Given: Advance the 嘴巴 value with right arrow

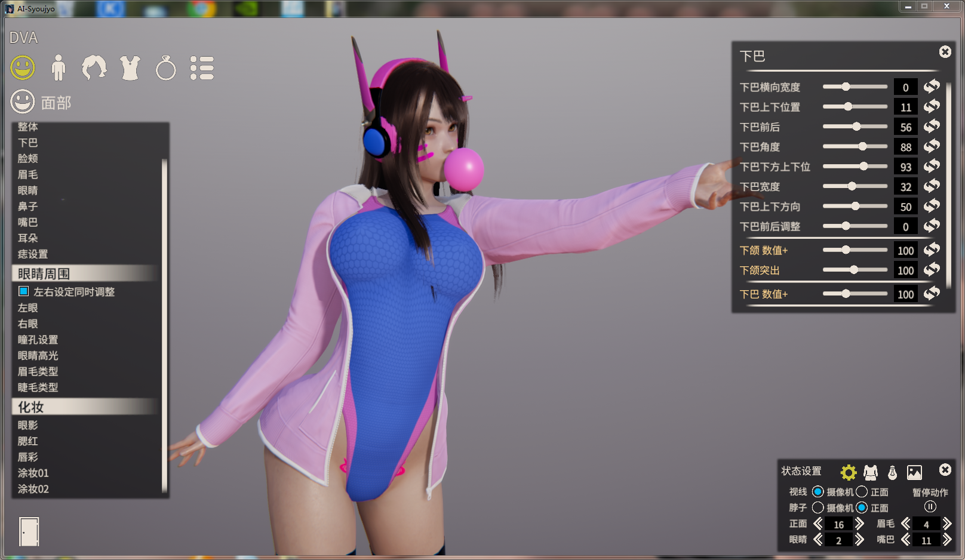Looking at the screenshot, I should [x=946, y=540].
